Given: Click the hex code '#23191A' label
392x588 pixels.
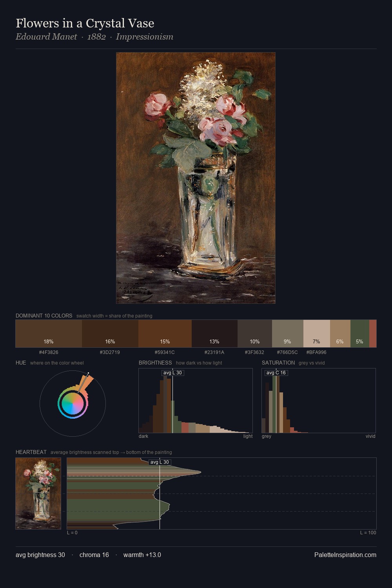Looking at the screenshot, I should tap(214, 352).
